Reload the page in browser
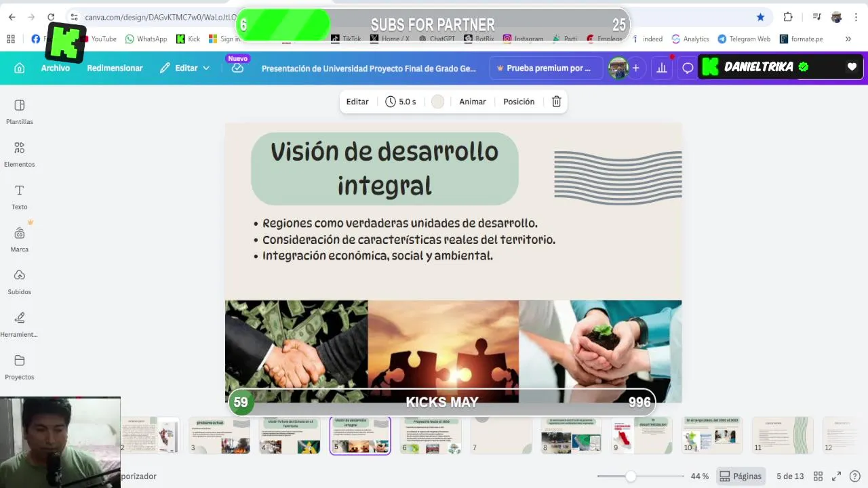Viewport: 868px width, 488px height. [x=51, y=17]
